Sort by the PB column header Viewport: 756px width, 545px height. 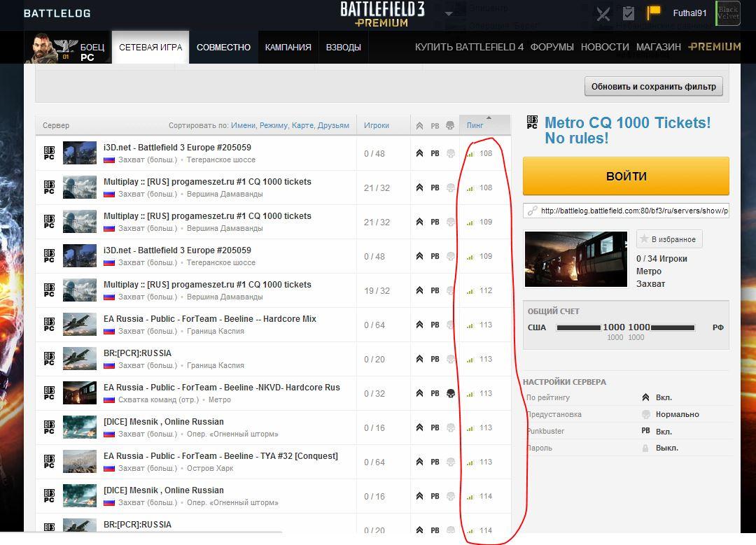[435, 126]
